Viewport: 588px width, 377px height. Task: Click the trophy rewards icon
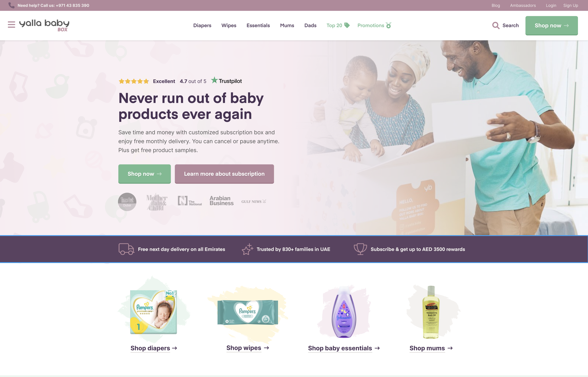(360, 249)
